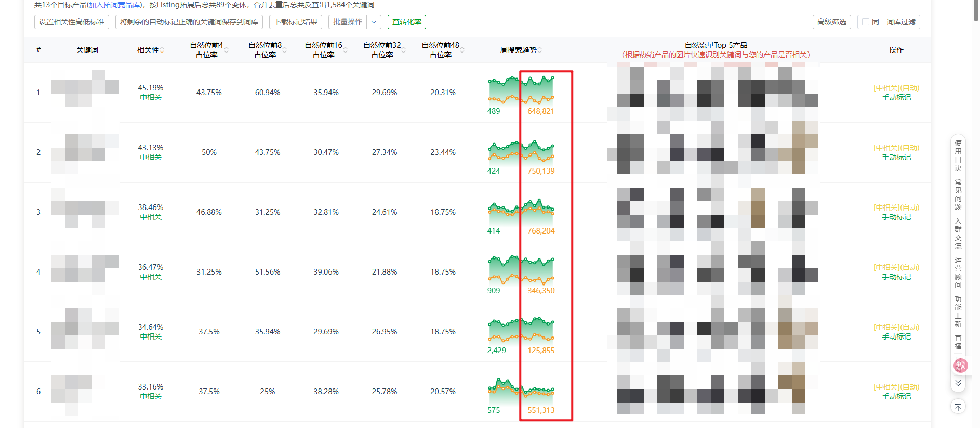Screen dimensions: 980x428
Task: Click 手动标记 in row 4
Action: pos(896,277)
